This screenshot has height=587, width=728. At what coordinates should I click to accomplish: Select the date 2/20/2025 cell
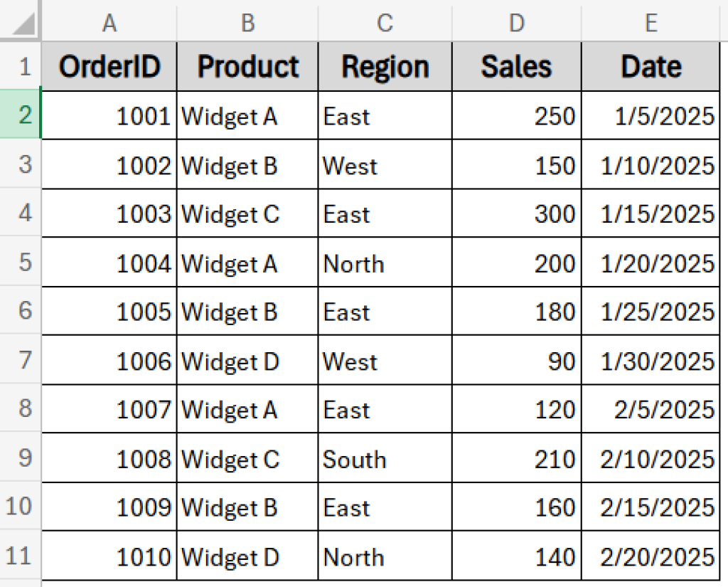point(651,556)
